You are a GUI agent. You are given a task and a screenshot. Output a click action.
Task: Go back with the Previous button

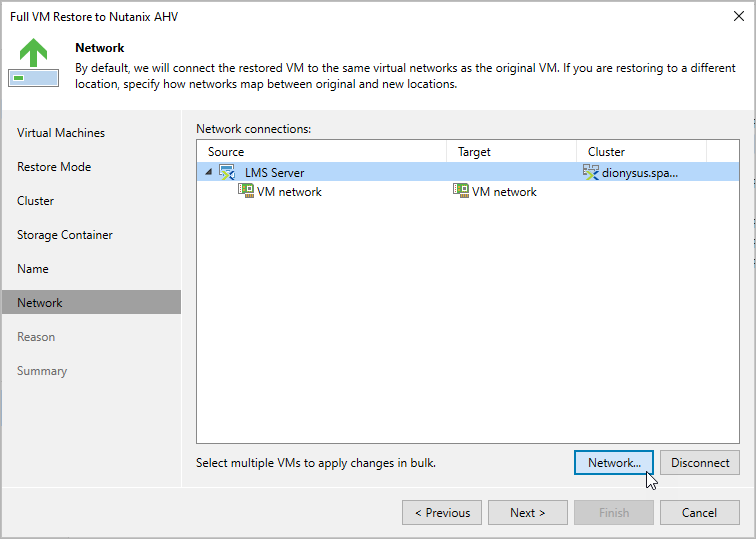pyautogui.click(x=441, y=513)
